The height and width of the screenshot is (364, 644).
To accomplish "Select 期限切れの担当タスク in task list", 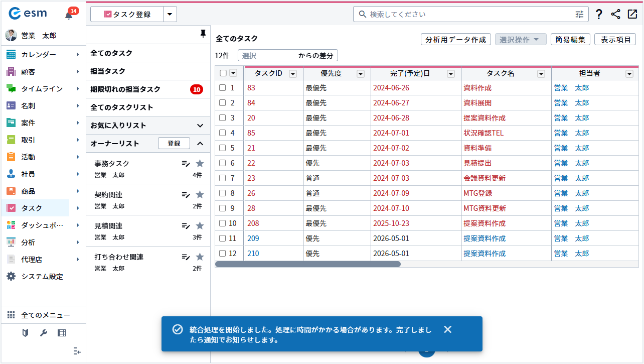I will [x=125, y=89].
